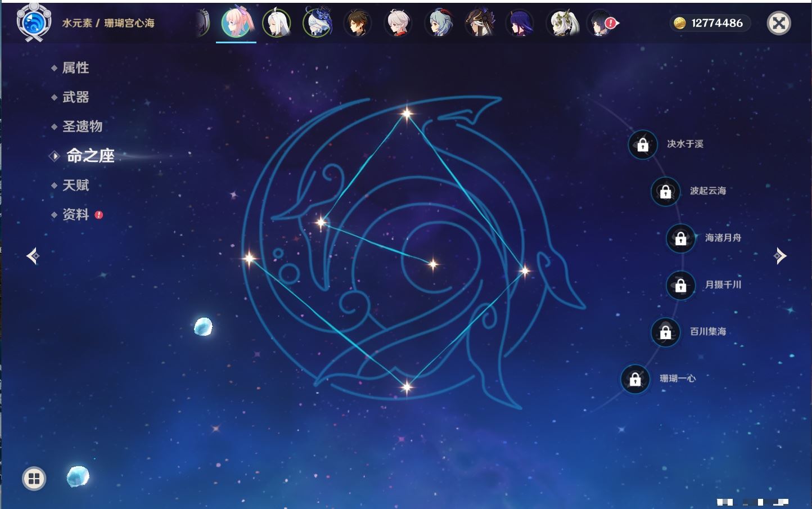Open constellation 决水于溪 label
The width and height of the screenshot is (812, 509).
(685, 144)
